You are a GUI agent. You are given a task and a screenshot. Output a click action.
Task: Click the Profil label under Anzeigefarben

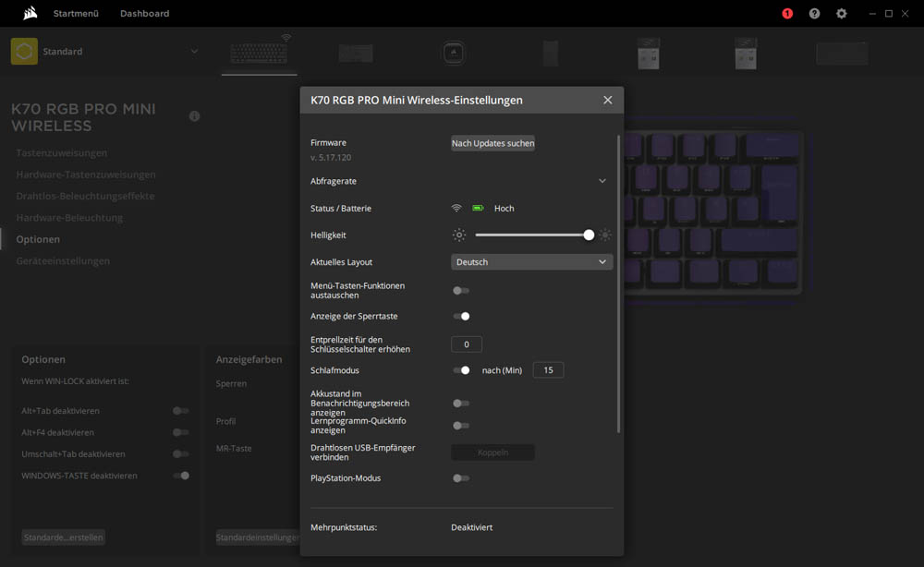coord(225,422)
